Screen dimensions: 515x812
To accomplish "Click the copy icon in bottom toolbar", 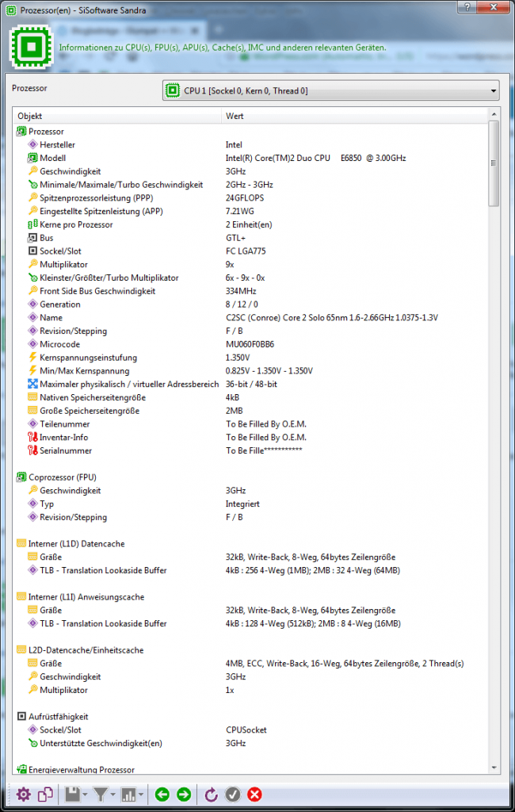I will point(46,794).
